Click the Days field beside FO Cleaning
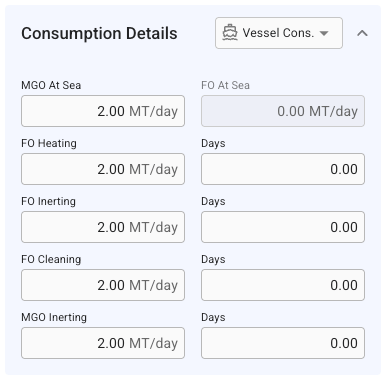This screenshot has width=387, height=381. [x=283, y=285]
